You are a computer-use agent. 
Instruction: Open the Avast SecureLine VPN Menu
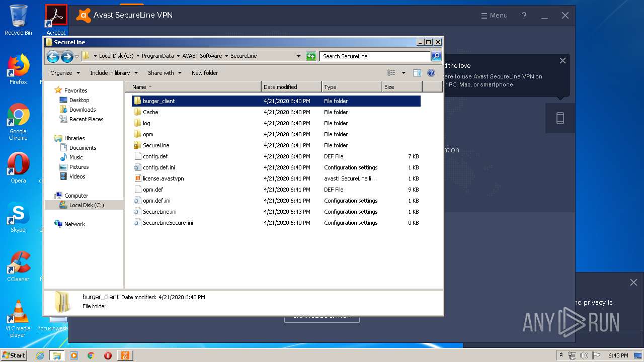[x=494, y=16]
